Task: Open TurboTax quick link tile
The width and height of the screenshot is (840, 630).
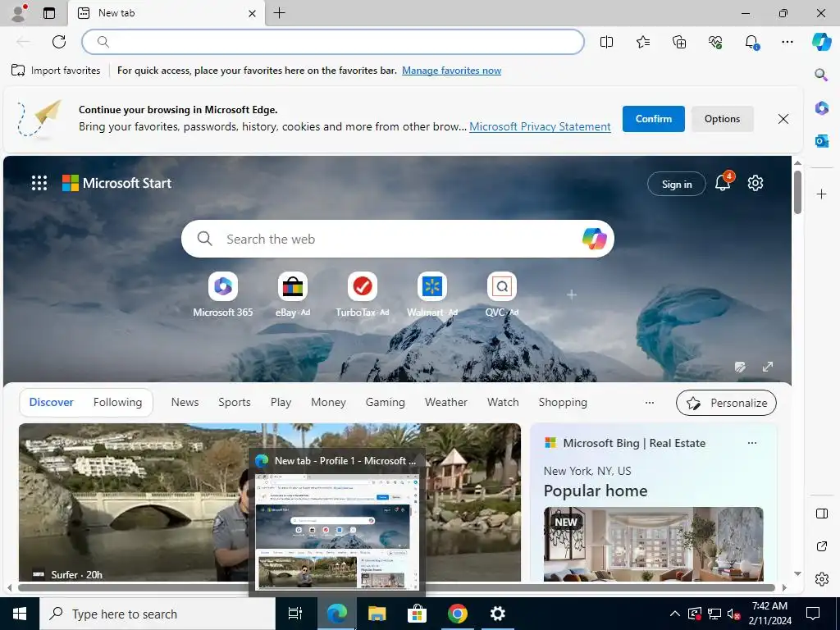Action: point(362,294)
